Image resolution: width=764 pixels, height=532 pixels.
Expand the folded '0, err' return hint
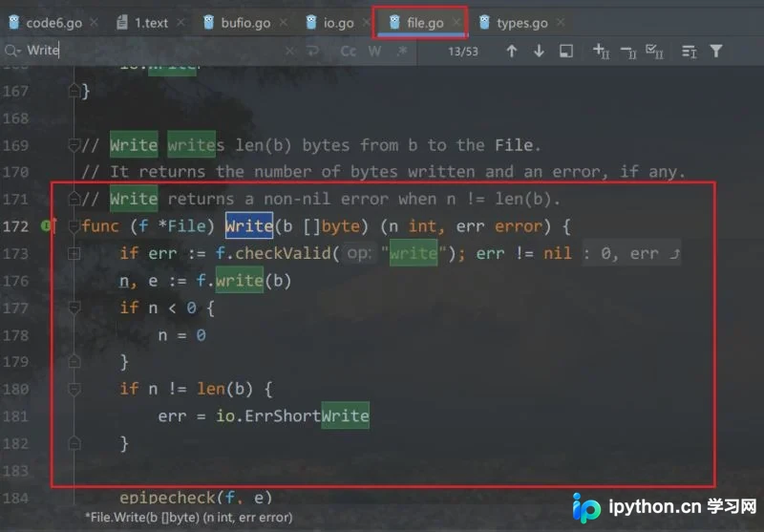[631, 253]
